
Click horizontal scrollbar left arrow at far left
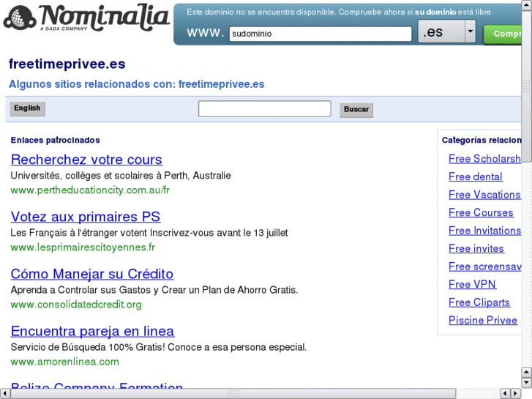(x=4, y=394)
